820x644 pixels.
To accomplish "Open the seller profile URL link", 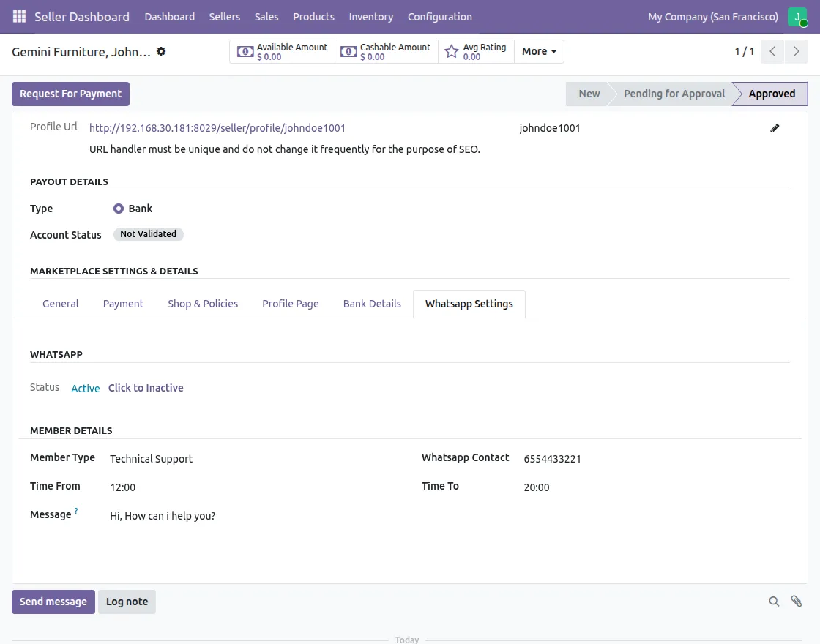I will click(x=217, y=128).
